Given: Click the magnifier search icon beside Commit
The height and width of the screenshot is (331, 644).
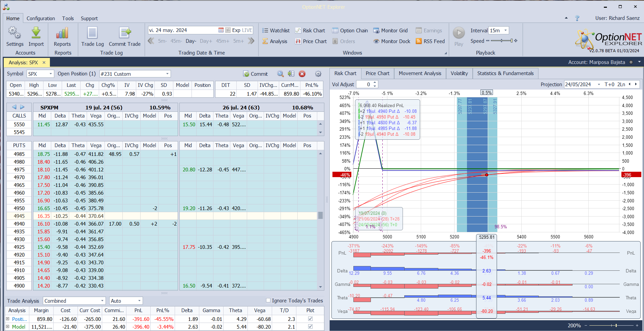Looking at the screenshot, I should pos(280,74).
